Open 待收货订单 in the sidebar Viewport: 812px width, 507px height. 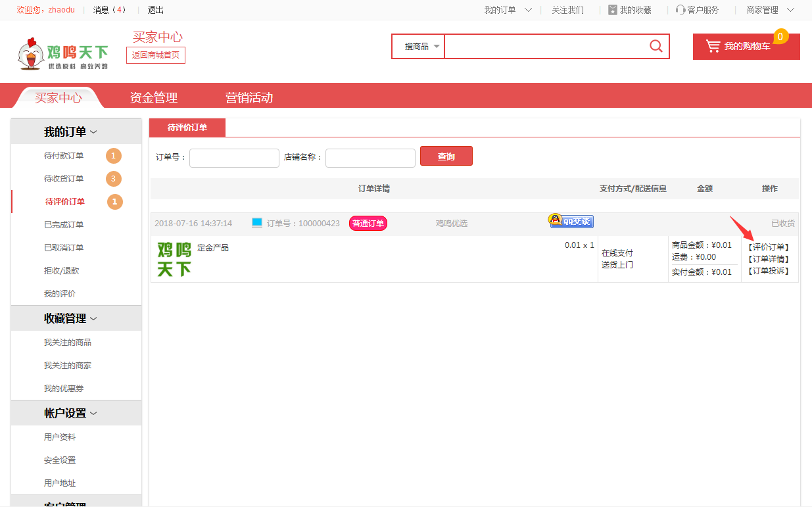point(64,179)
